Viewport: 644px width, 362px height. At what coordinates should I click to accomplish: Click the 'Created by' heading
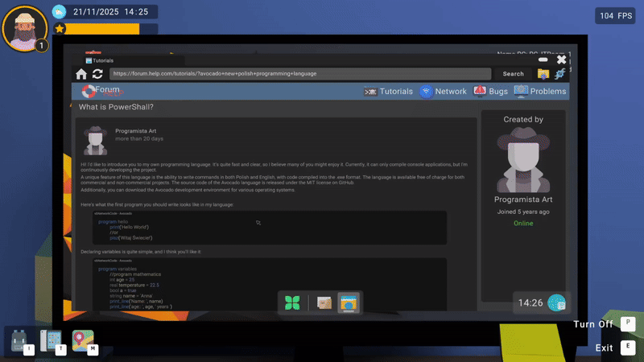pyautogui.click(x=523, y=119)
